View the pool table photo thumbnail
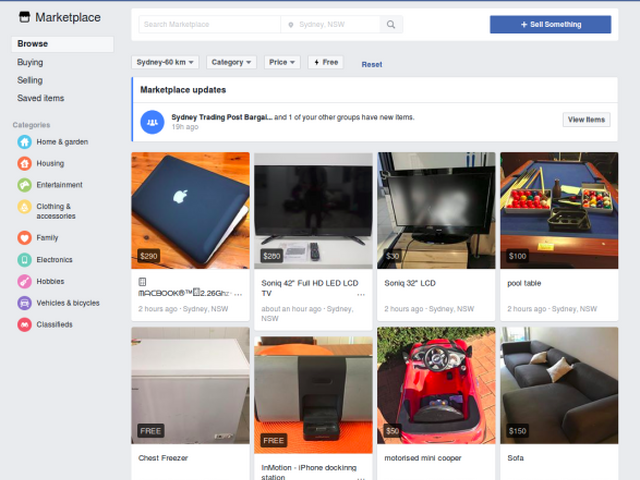Screen dimensions: 640x480 pyautogui.click(x=559, y=211)
